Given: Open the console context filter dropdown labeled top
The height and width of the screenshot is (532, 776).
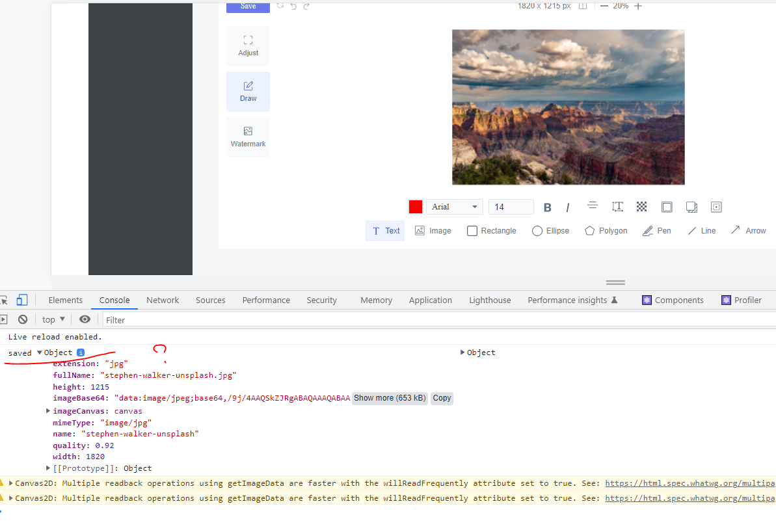Looking at the screenshot, I should click(x=52, y=319).
